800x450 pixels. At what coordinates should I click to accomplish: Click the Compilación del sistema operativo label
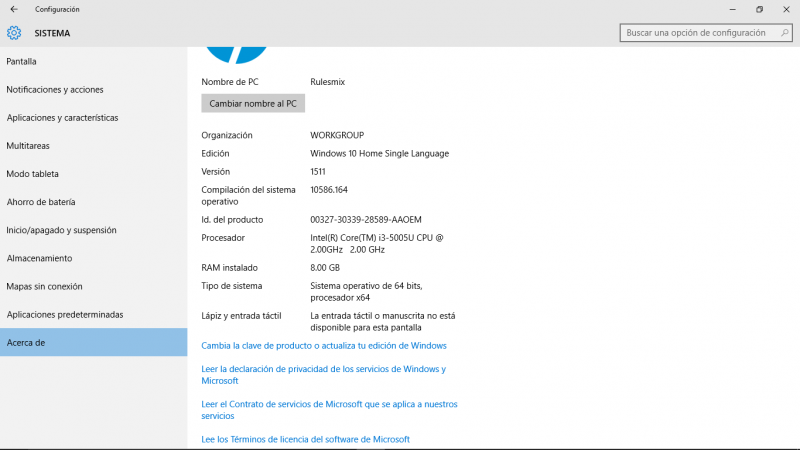click(248, 195)
